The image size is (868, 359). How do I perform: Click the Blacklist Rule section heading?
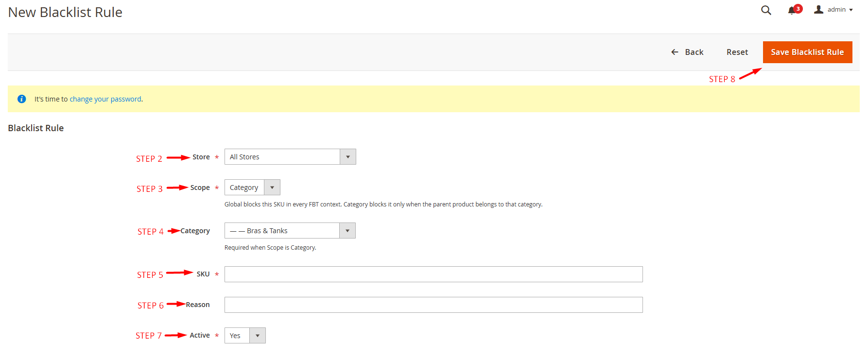(36, 128)
